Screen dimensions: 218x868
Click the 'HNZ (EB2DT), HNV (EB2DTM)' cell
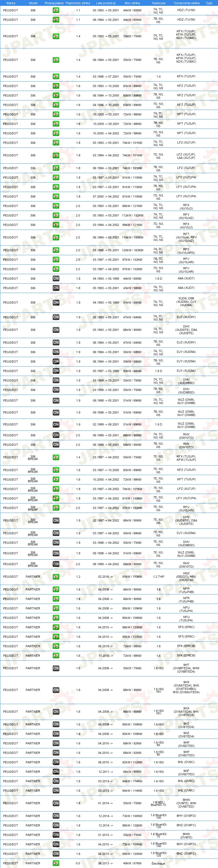click(186, 577)
